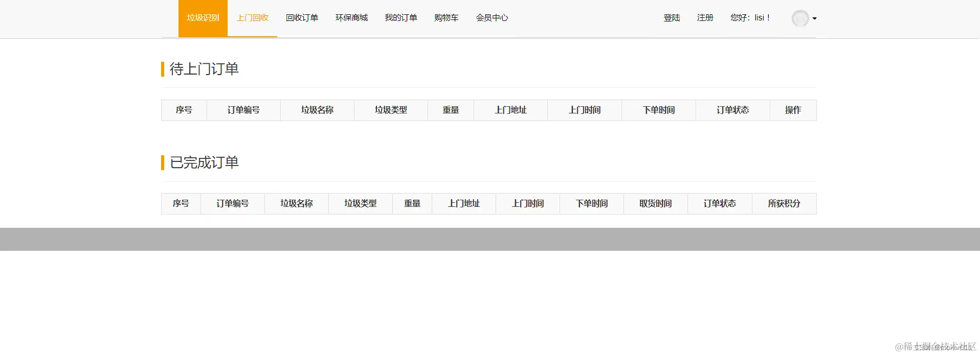980x355 pixels.
Task: Click 上门时间 header in 已完成订单 table
Action: pos(528,204)
